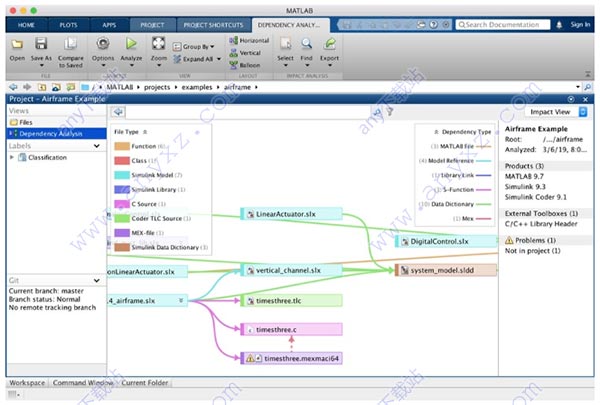Collapse the Git section chevron
The width and height of the screenshot is (600, 405).
[97, 281]
